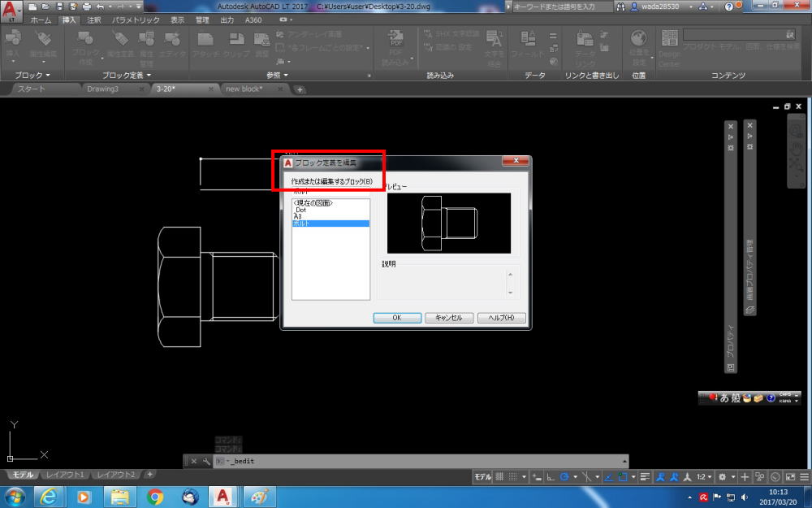Click the New drawing icon in quick access
The width and height of the screenshot is (812, 508).
click(33, 7)
